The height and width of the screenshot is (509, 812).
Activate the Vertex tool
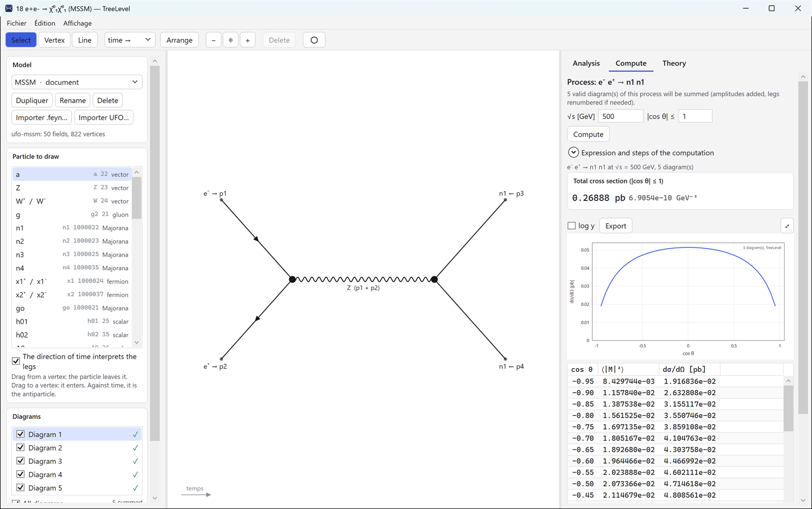pyautogui.click(x=54, y=40)
